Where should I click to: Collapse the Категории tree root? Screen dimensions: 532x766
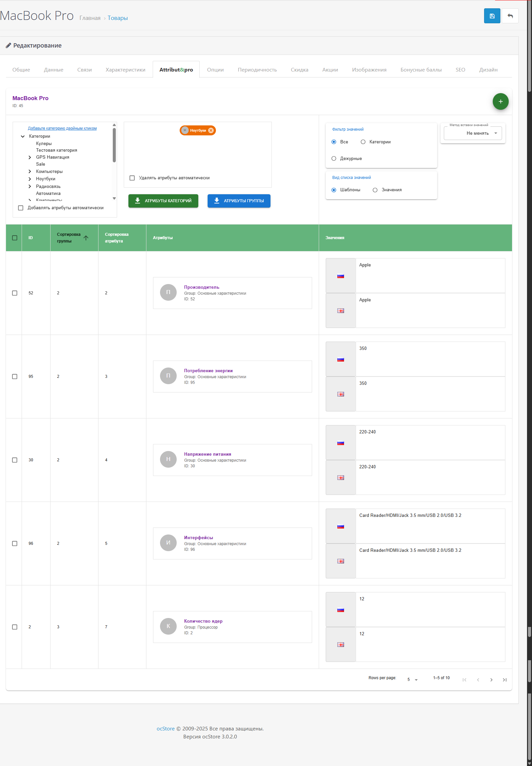(23, 136)
